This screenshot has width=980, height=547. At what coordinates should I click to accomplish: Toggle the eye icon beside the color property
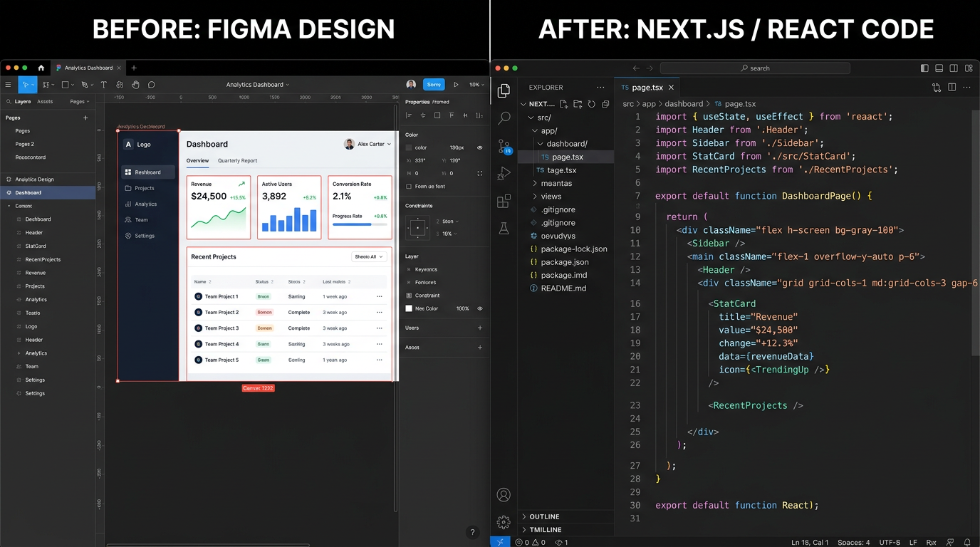tap(480, 147)
